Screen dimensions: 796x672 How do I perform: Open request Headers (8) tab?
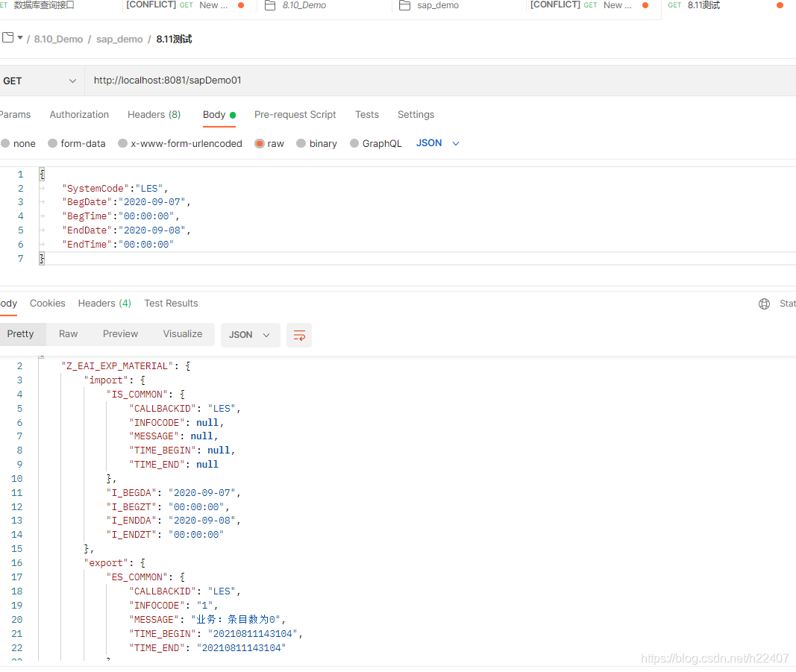154,115
